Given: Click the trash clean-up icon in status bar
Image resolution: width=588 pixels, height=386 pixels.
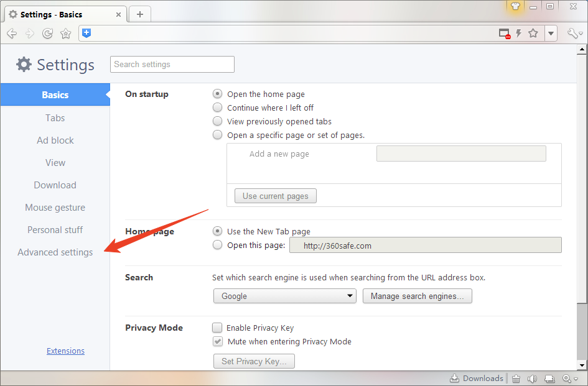Looking at the screenshot, I should click(x=516, y=379).
